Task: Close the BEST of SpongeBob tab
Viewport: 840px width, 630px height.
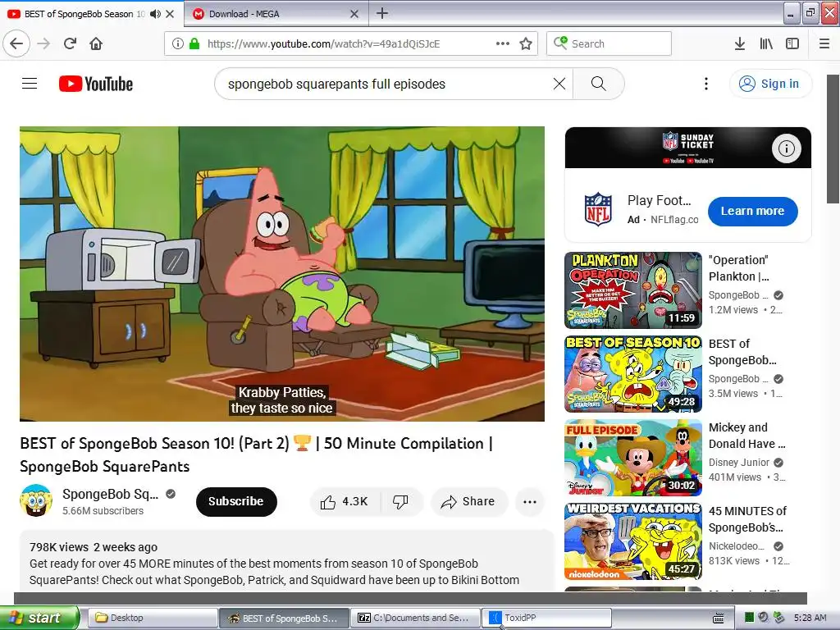Action: 170,14
